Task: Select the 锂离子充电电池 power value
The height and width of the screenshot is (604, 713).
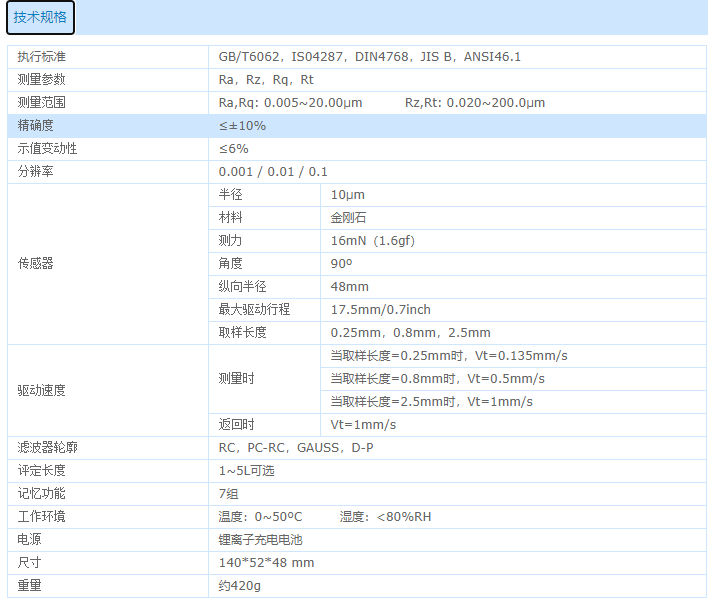Action: pos(260,540)
